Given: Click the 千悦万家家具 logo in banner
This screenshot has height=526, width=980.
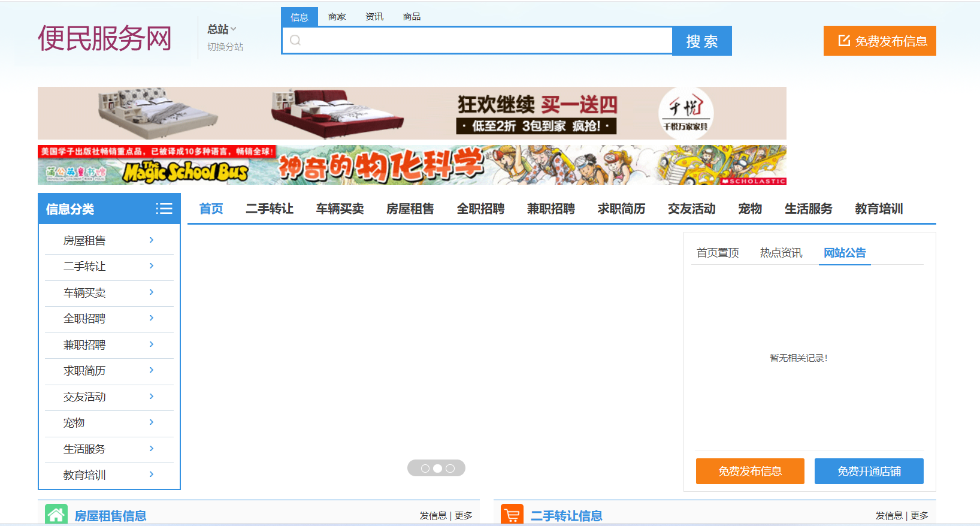Looking at the screenshot, I should coord(685,113).
